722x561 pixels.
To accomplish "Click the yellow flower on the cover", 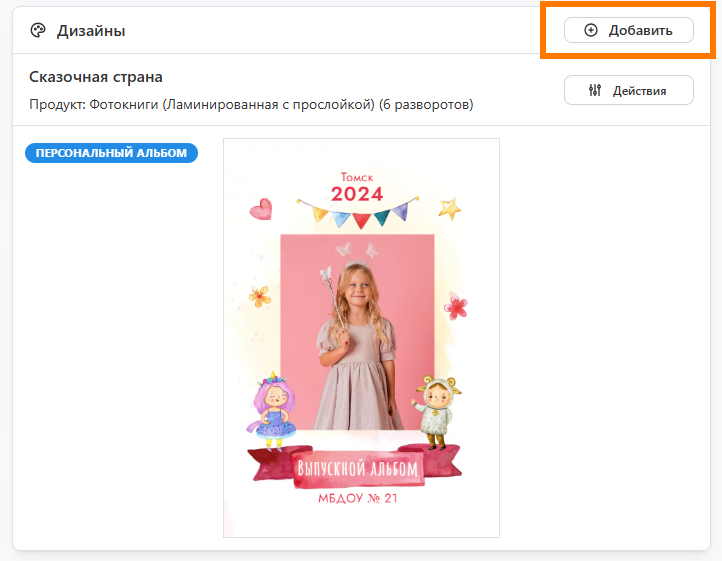I will pos(261,295).
